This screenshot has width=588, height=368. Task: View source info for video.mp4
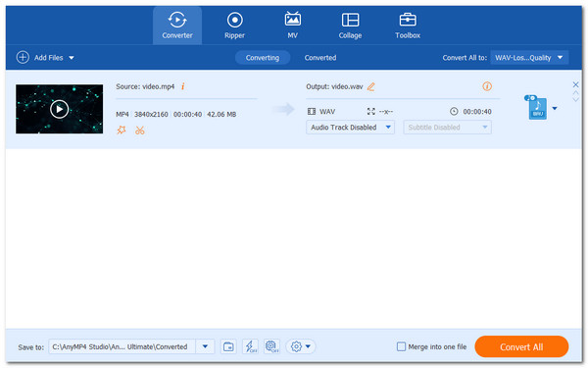tap(183, 86)
